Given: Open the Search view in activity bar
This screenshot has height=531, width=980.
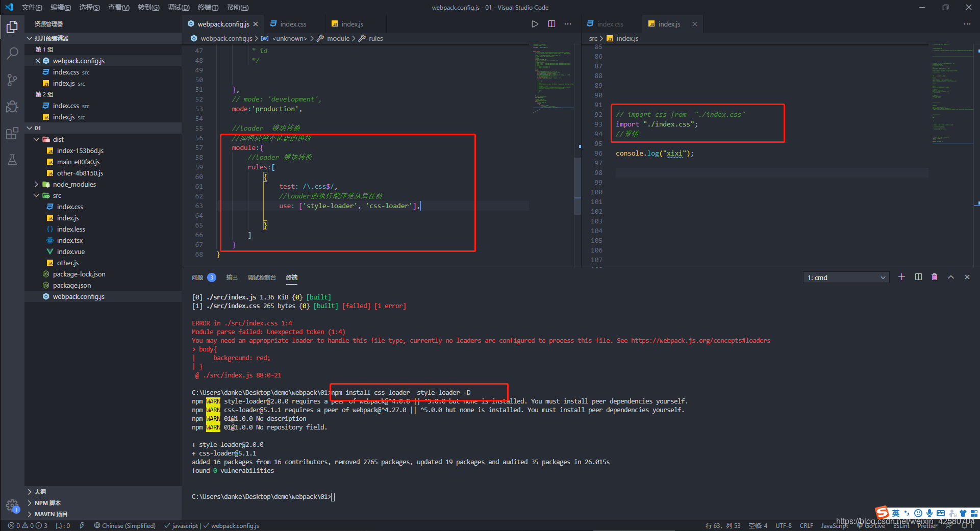Looking at the screenshot, I should (x=12, y=53).
